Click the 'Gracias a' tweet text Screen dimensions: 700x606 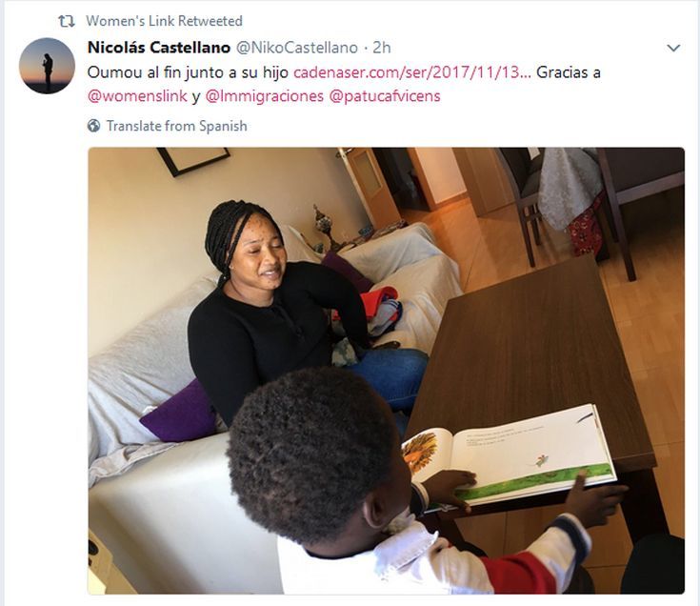[x=569, y=72]
